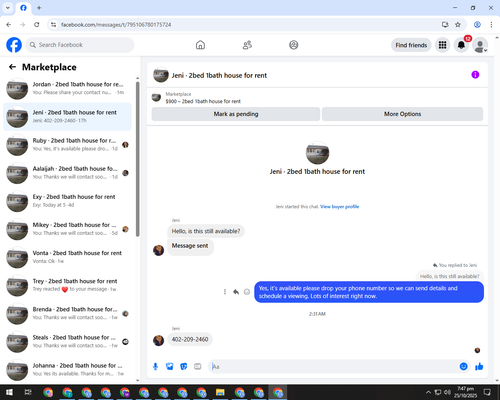The width and height of the screenshot is (500, 400).
Task: Attach a photo with the image icon
Action: click(x=170, y=367)
